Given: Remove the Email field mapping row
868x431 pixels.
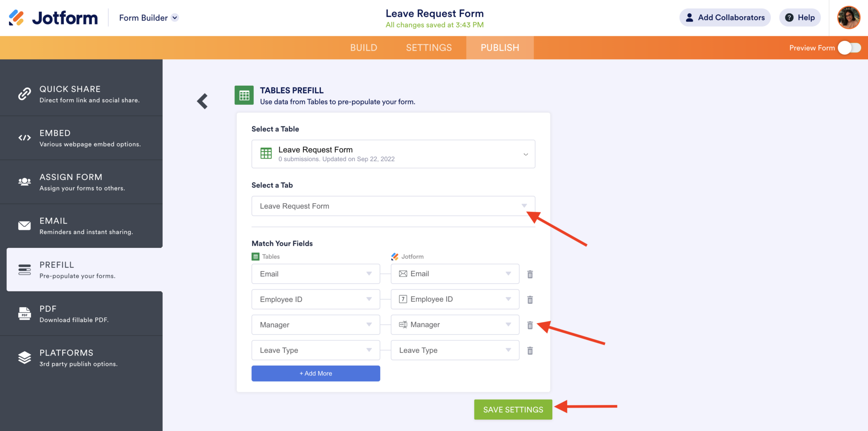Looking at the screenshot, I should click(x=530, y=274).
